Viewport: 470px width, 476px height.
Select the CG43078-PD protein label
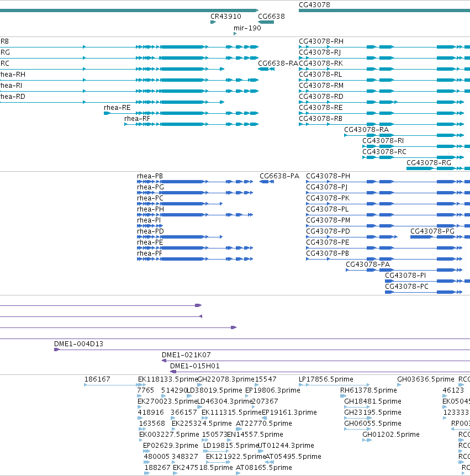[328, 231]
